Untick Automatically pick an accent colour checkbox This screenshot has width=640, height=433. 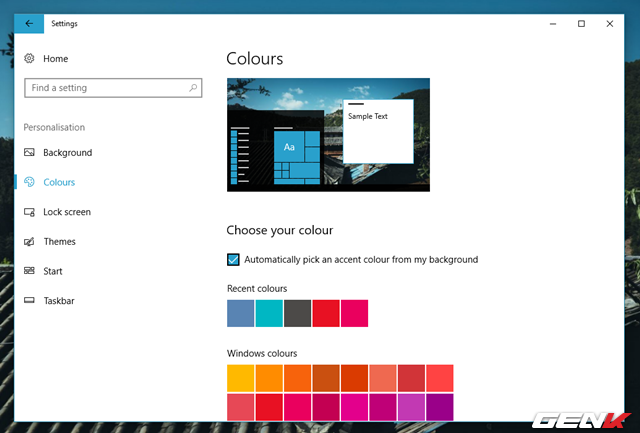233,260
